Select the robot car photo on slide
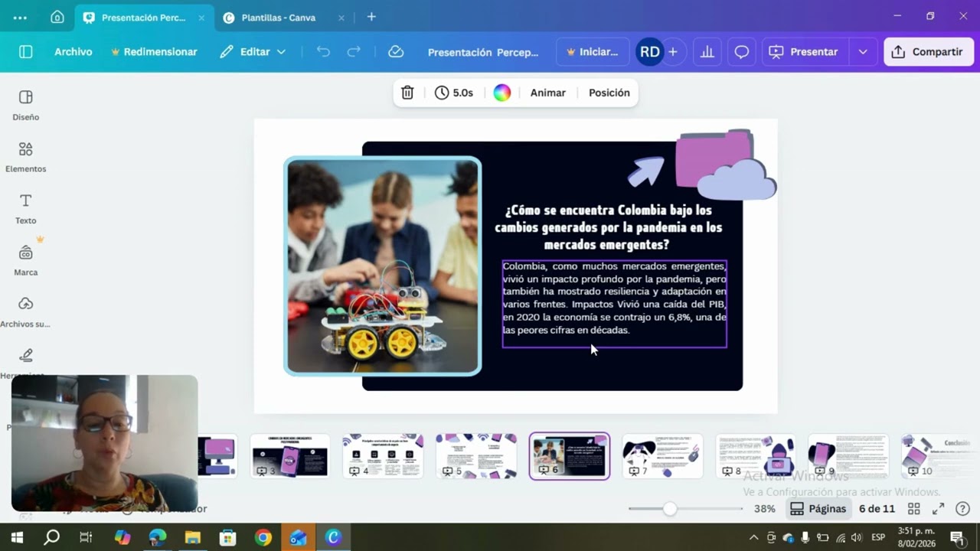This screenshot has height=551, width=980. pyautogui.click(x=383, y=266)
